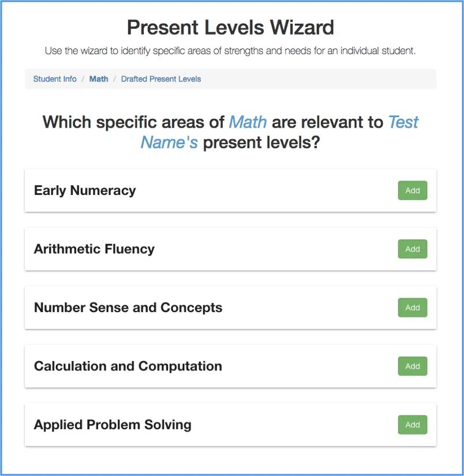
Task: Go to Drafted Present Levels breadcrumb
Action: [161, 79]
